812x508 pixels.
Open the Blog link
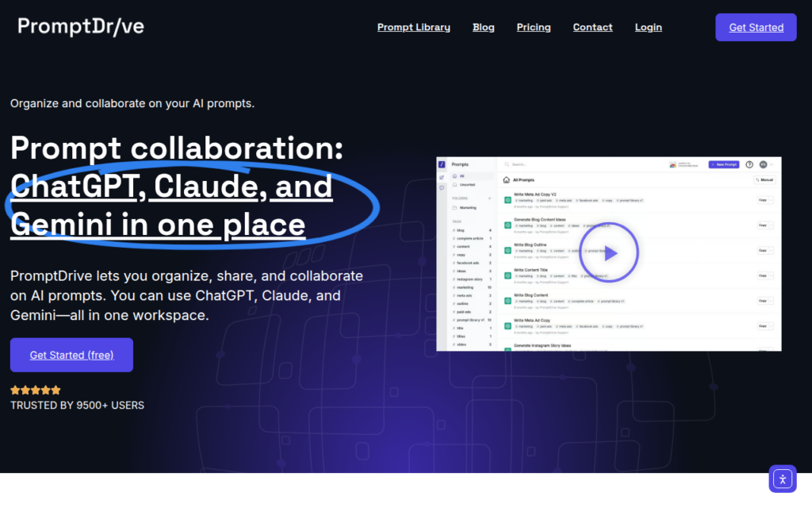483,27
